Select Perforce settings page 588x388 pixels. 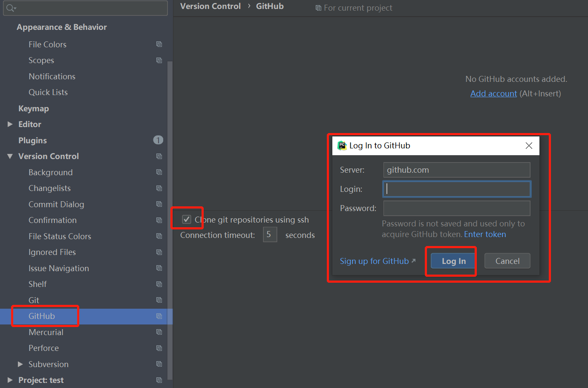44,348
